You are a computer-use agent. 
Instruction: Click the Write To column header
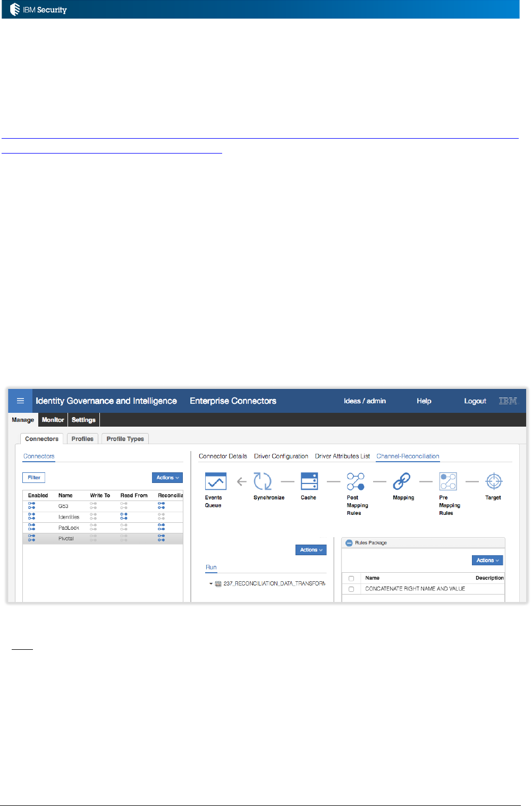[100, 495]
